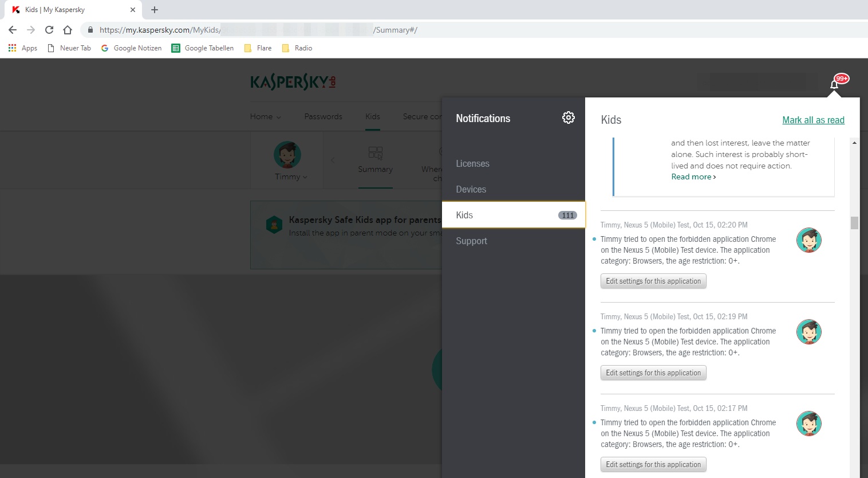Click Timmy's avatar in 02:20 PM notification
Viewport: 868px width, 478px height.
click(808, 240)
